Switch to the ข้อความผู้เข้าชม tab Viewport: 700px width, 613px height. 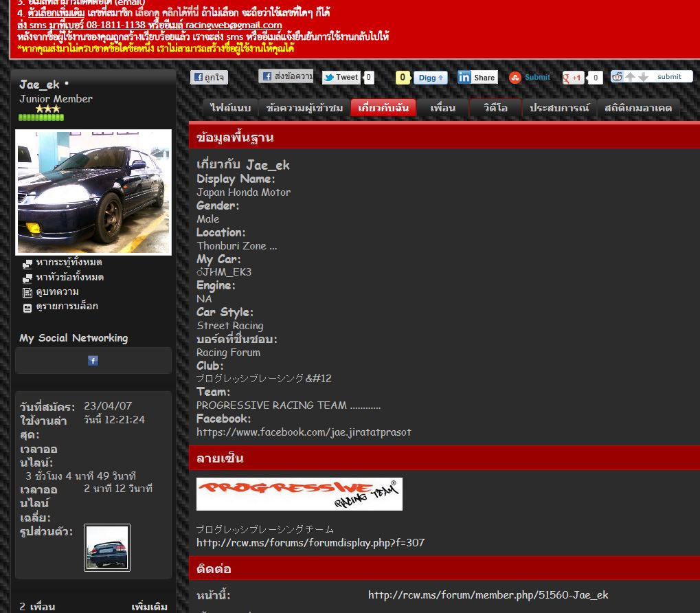coord(304,108)
